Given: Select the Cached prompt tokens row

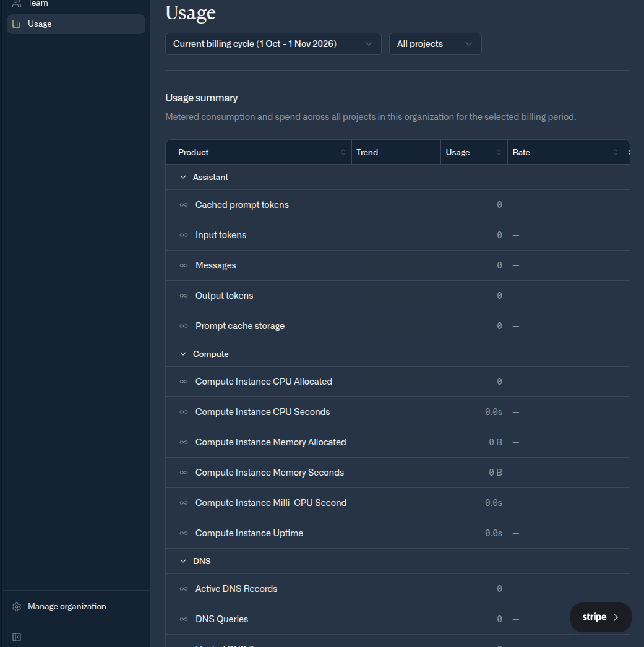Looking at the screenshot, I should (x=398, y=205).
